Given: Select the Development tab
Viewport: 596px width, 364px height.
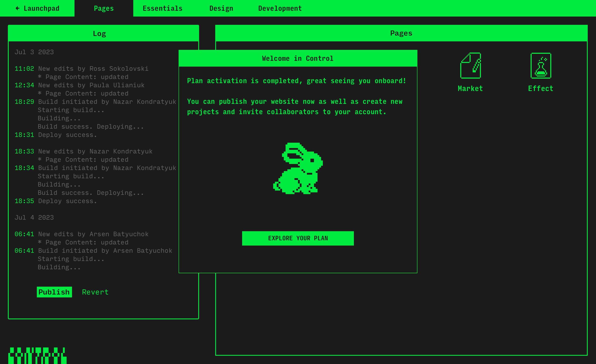Looking at the screenshot, I should point(280,8).
